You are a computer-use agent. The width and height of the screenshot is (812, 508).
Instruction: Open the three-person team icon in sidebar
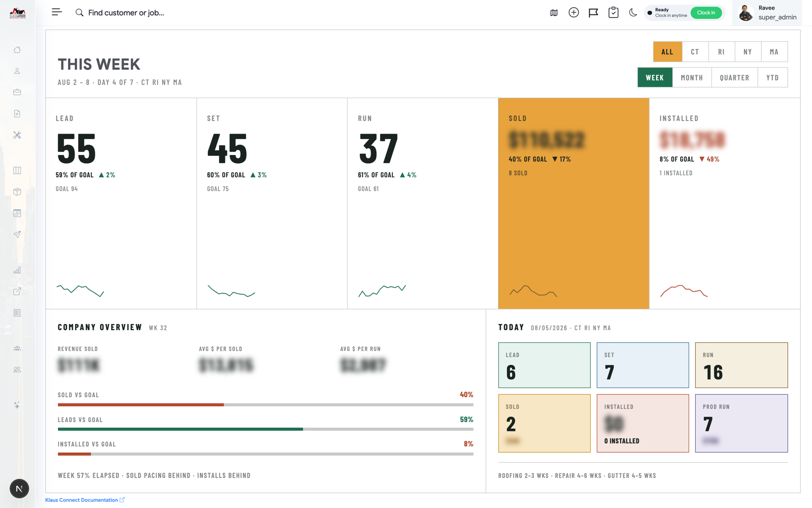17,348
